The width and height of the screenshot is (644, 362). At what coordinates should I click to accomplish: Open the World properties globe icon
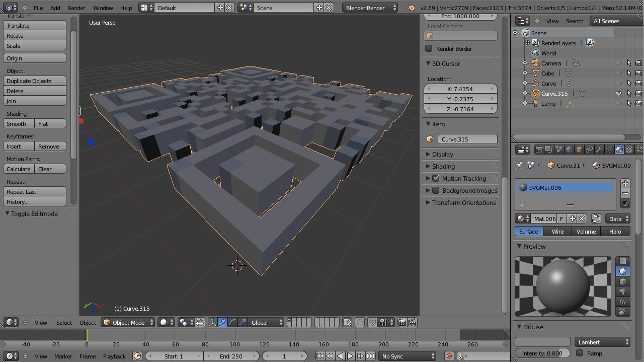569,150
